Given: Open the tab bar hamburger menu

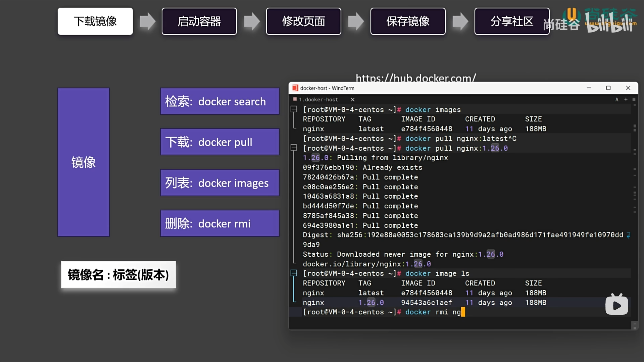Looking at the screenshot, I should tap(634, 99).
